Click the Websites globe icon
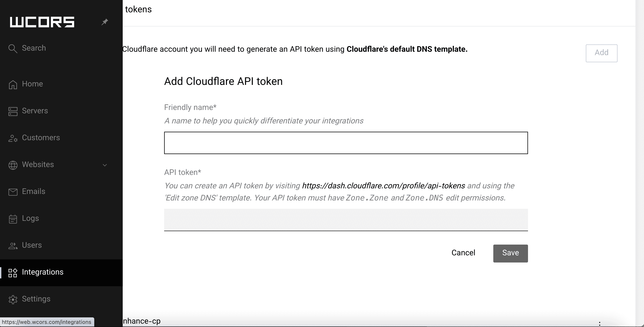Viewport: 644px width, 327px height. point(13,165)
